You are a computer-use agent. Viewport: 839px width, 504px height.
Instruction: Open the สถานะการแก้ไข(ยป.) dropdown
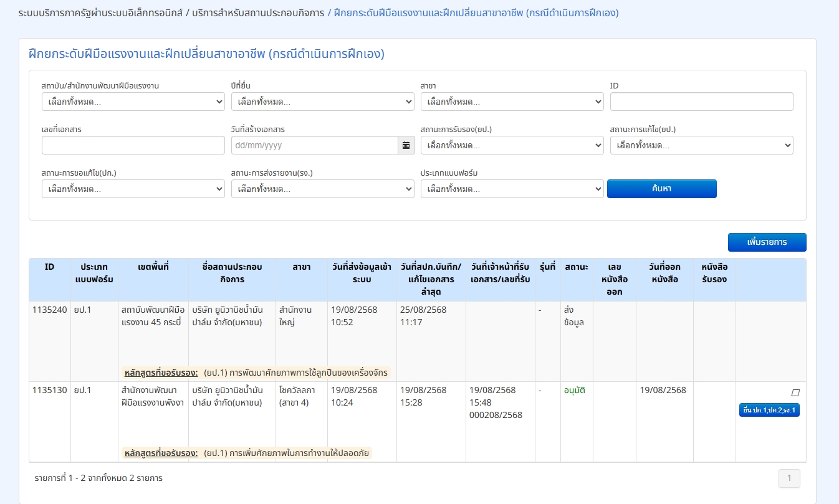pos(702,145)
